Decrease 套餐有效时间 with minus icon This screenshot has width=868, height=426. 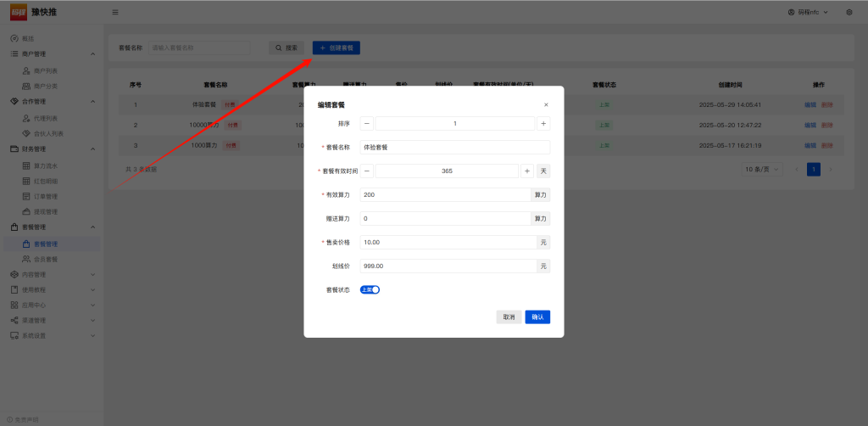pyautogui.click(x=367, y=171)
